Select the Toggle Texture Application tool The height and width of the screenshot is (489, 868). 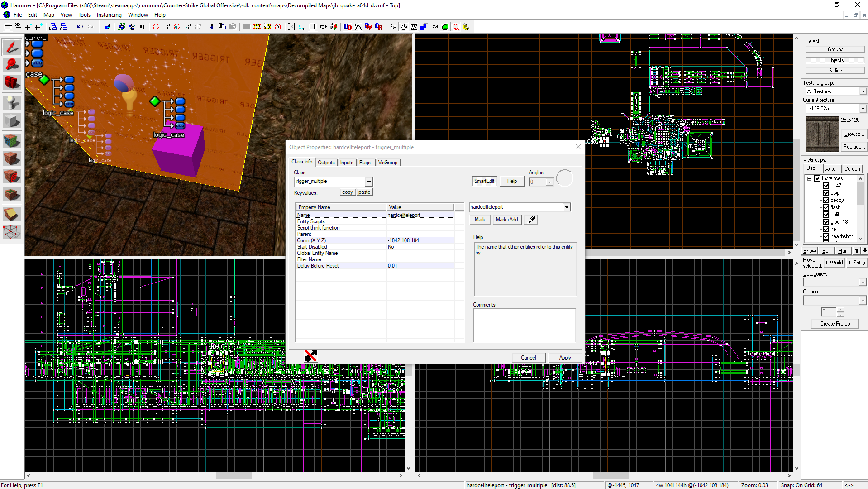(12, 141)
